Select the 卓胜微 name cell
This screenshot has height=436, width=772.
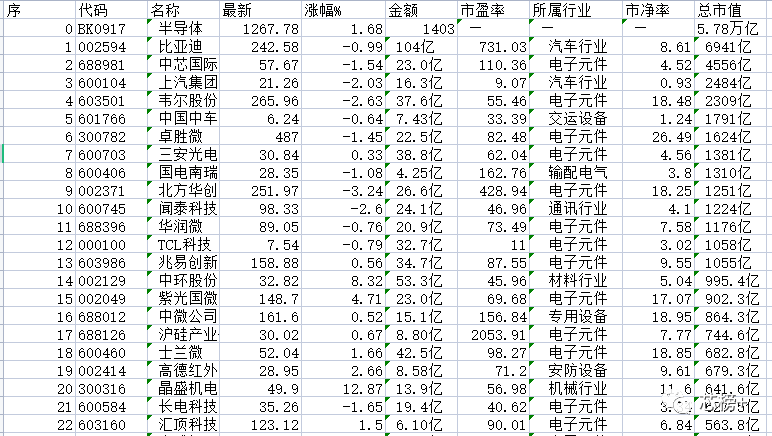click(183, 137)
